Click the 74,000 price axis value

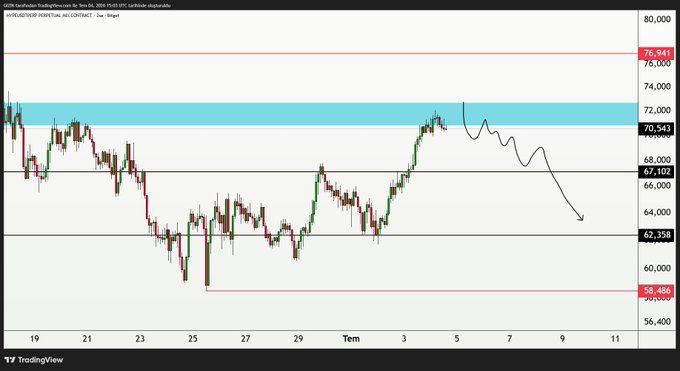(657, 87)
